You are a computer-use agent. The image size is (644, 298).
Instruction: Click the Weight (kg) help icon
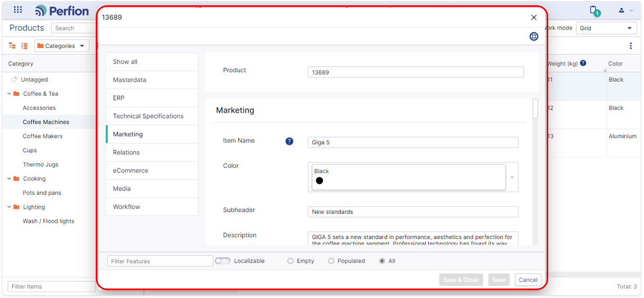[583, 63]
